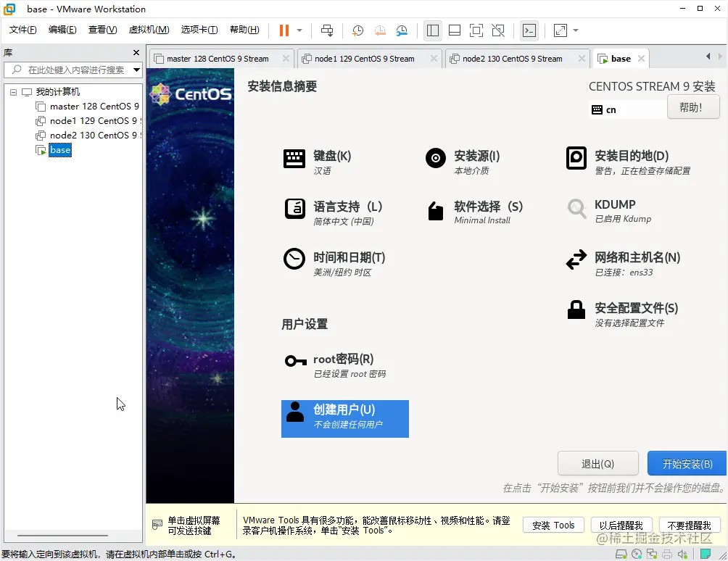Click the cn keyboard layout indicator
Viewport: 728px width, 561px height.
click(626, 110)
